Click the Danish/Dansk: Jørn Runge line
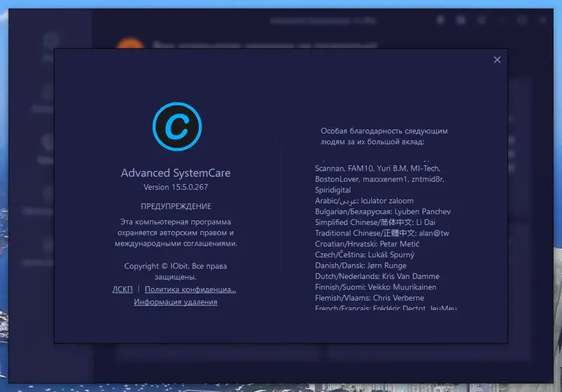This screenshot has height=392, width=562. point(360,266)
